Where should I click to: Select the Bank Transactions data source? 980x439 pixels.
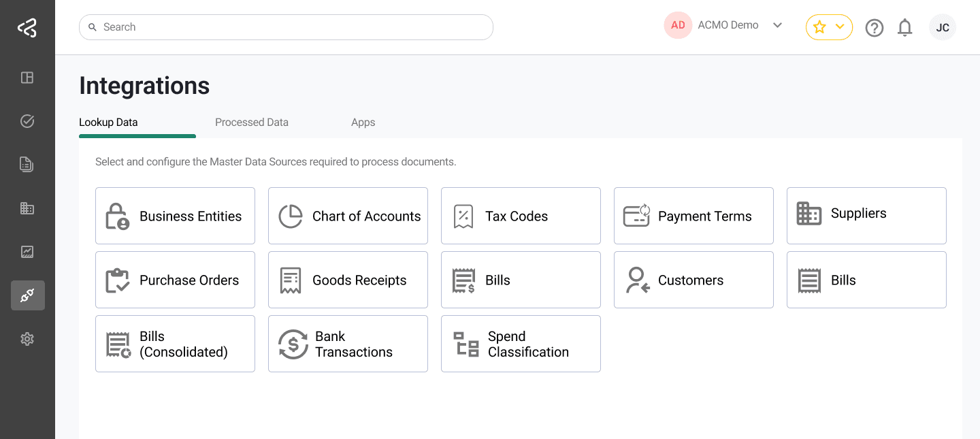point(348,344)
